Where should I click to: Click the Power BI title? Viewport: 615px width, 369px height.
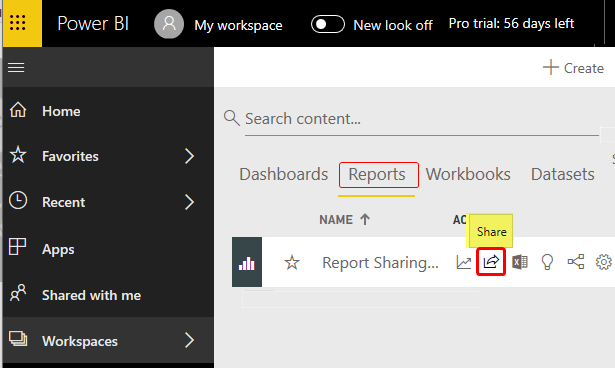[93, 24]
